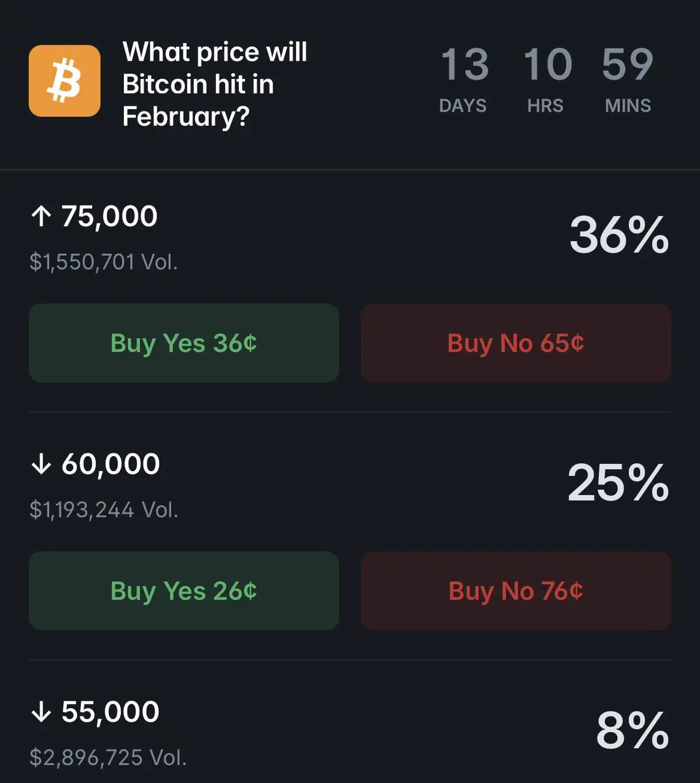Screen dimensions: 700x783
Task: Click the up arrow beside 75,000
Action: pos(41,217)
